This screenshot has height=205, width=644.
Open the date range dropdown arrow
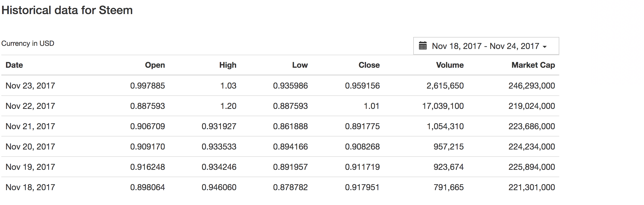545,47
